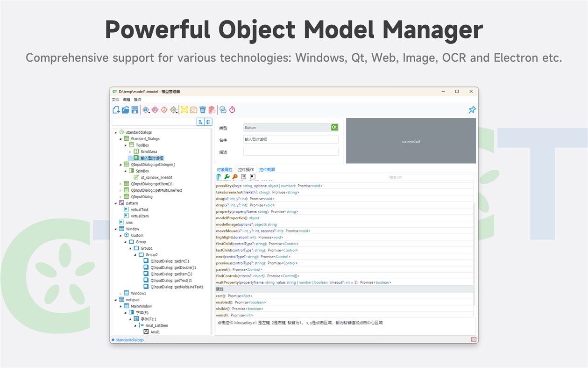Image resolution: width=588 pixels, height=368 pixels.
Task: Switch to the 控件操作 tab
Action: coord(246,169)
